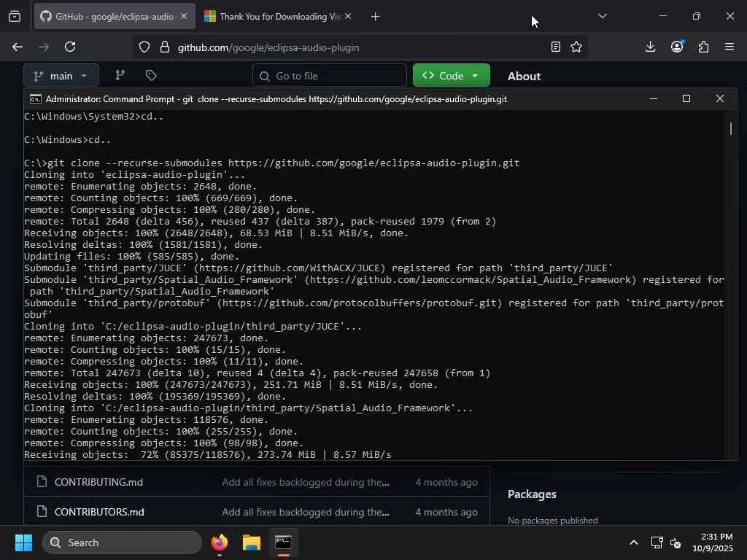747x560 pixels.
Task: Close the GitHub eclipsa-audio tab
Action: tap(184, 16)
